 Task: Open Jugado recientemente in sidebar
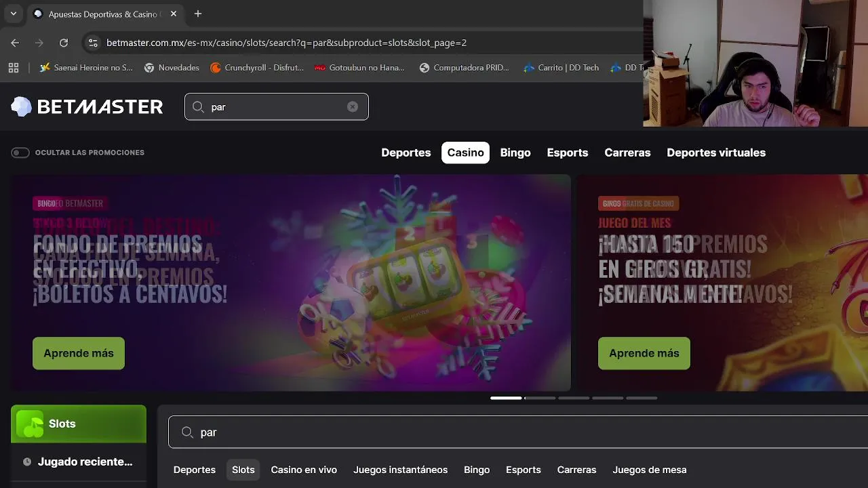79,462
